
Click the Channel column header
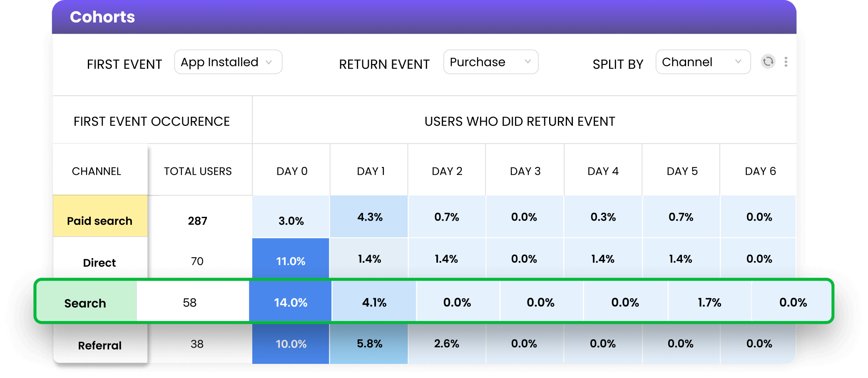click(97, 171)
